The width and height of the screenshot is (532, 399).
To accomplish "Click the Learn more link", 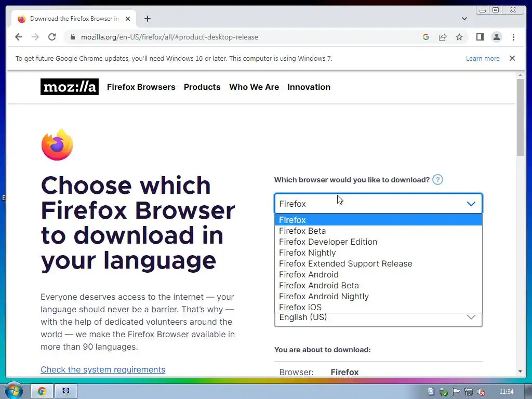I will tap(483, 58).
